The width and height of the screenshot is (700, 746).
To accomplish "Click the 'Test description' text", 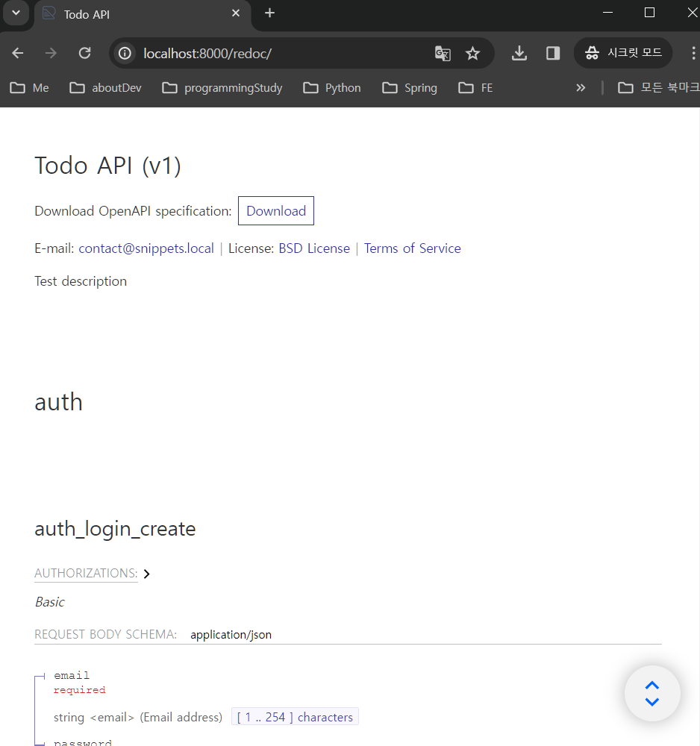I will pos(81,281).
